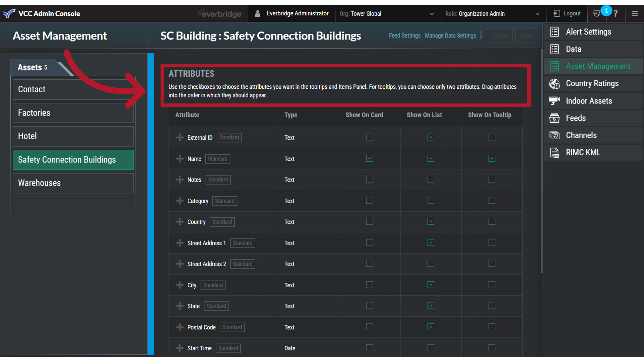Select the Warehouses asset category

tap(39, 183)
